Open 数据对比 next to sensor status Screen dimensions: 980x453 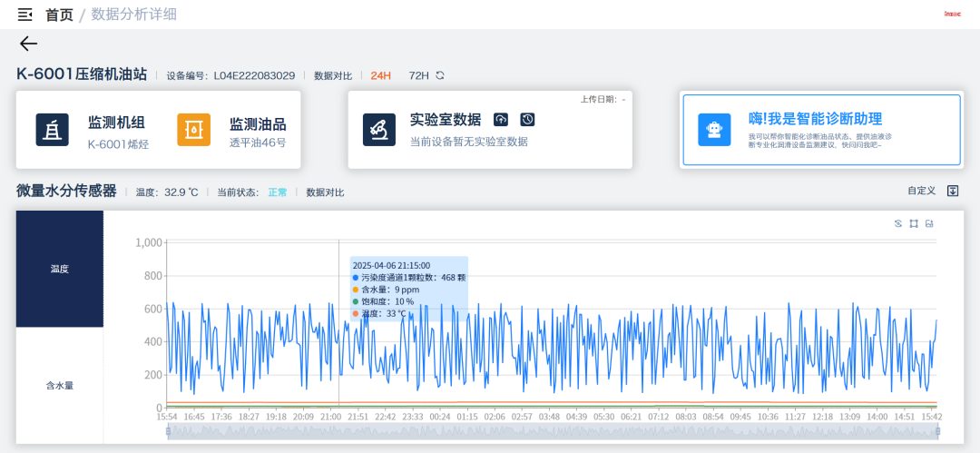point(325,192)
